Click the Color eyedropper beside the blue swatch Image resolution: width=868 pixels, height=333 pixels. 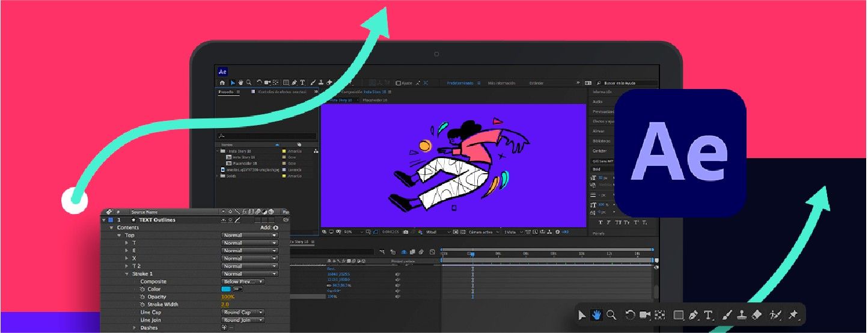pyautogui.click(x=237, y=289)
